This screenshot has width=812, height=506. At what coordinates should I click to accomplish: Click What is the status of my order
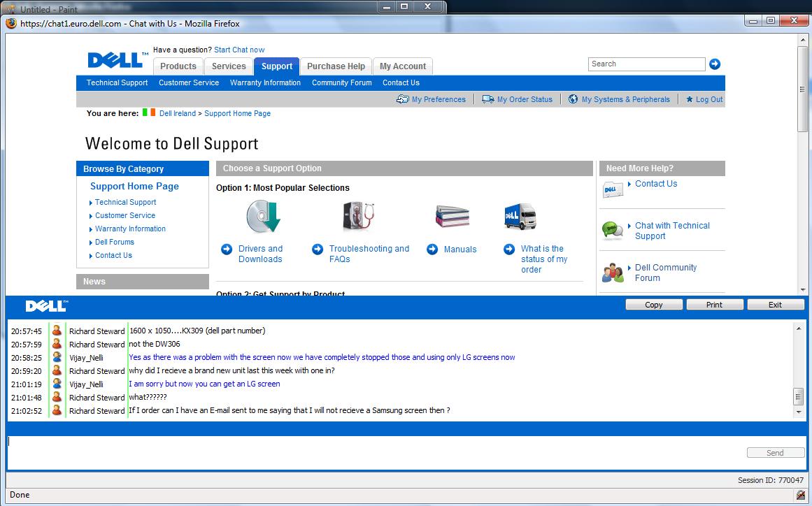[x=544, y=259]
